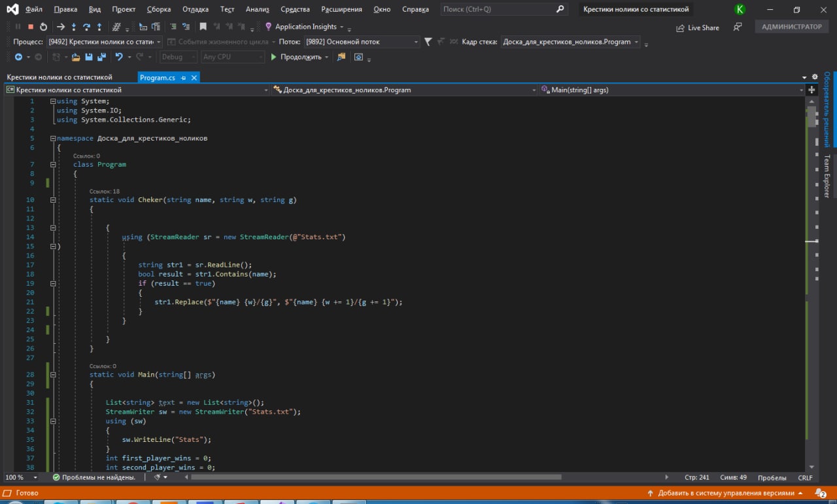Switch to the Крестики нолики со статистикой tab
This screenshot has width=837, height=504.
[x=60, y=77]
